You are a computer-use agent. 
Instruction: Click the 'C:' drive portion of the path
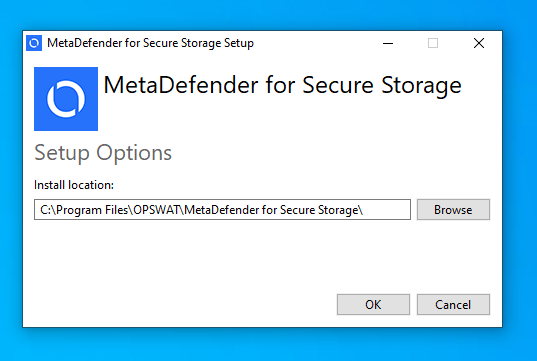coord(45,210)
